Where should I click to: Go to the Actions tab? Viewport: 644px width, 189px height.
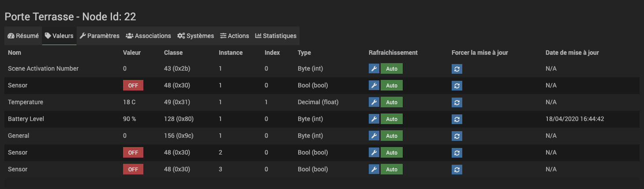tap(235, 36)
